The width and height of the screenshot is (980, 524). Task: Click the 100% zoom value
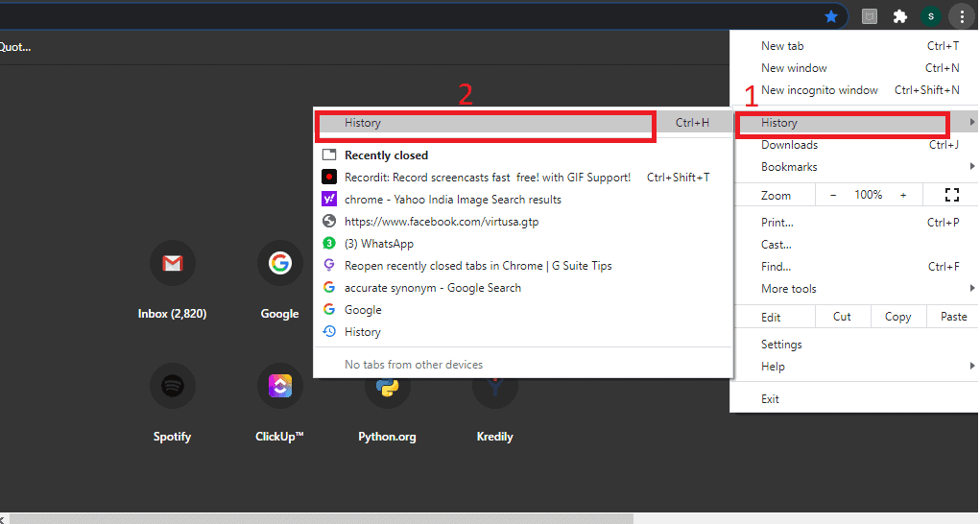tap(868, 195)
